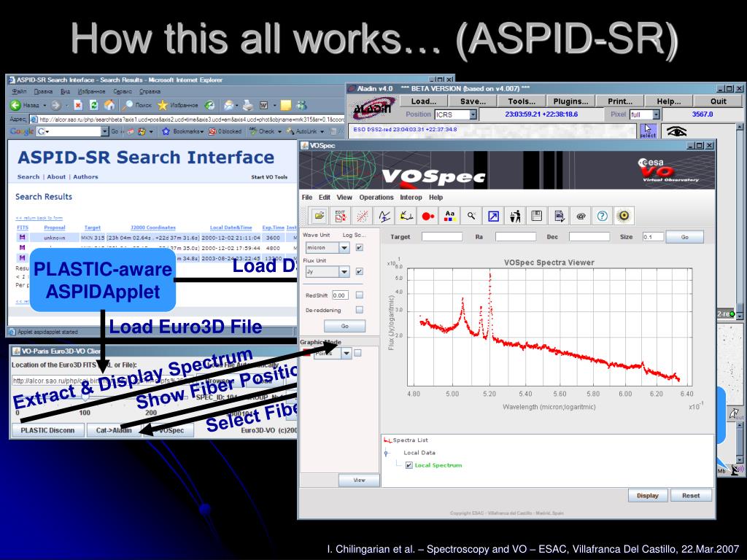Screen dimensions: 747x560
Task: Click the Start VO Tools link
Action: [269, 177]
